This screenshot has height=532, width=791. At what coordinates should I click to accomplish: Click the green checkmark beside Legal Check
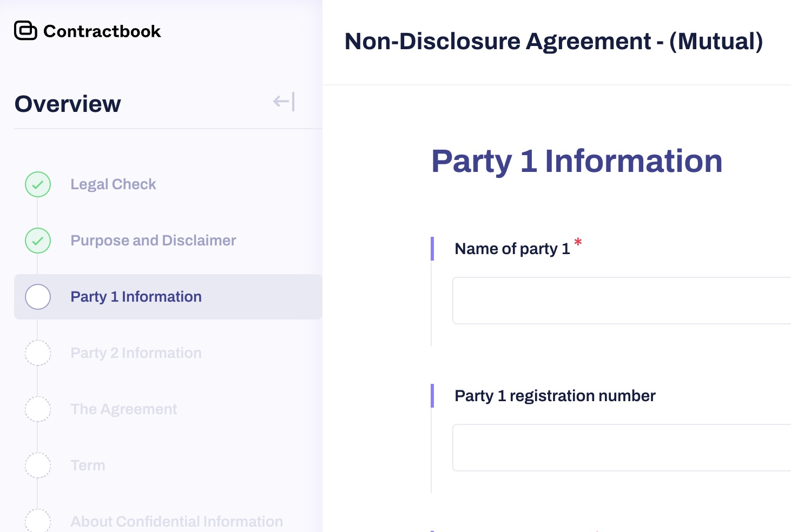[38, 184]
